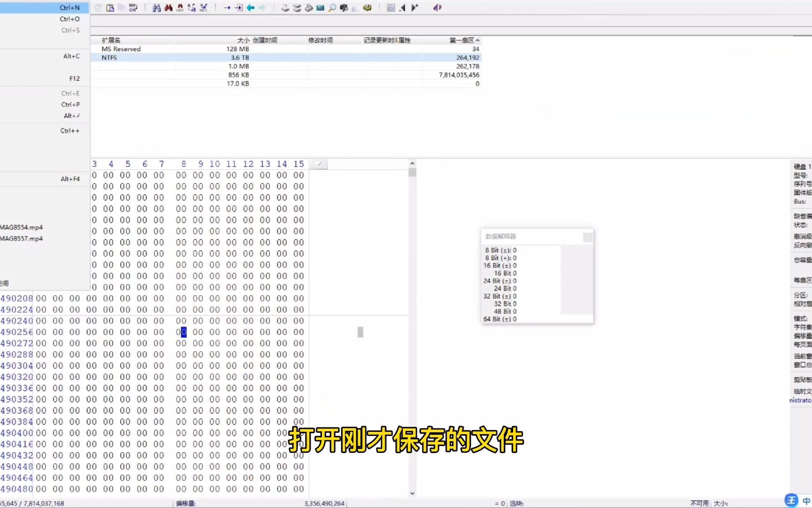Click the blue IME 王 tray icon
The width and height of the screenshot is (812, 508).
coord(791,500)
